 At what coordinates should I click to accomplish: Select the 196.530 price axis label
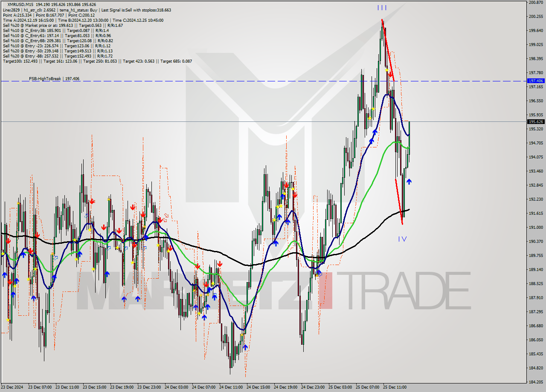(536, 101)
